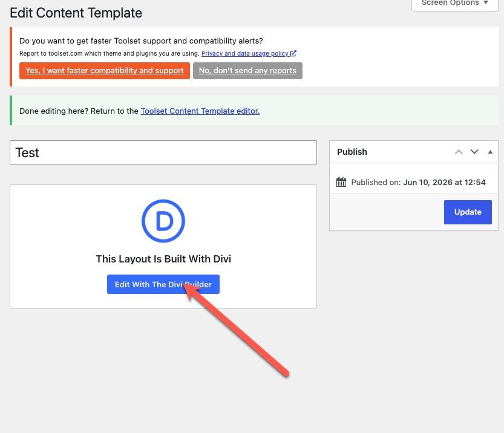This screenshot has height=433, width=504.
Task: Click the calendar icon next to Published on
Action: pos(341,182)
